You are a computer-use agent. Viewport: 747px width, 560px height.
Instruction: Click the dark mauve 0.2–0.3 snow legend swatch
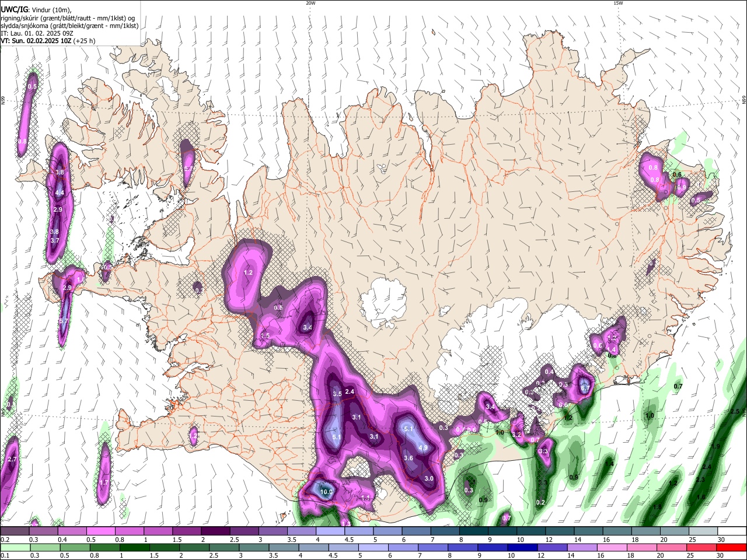tap(15, 531)
